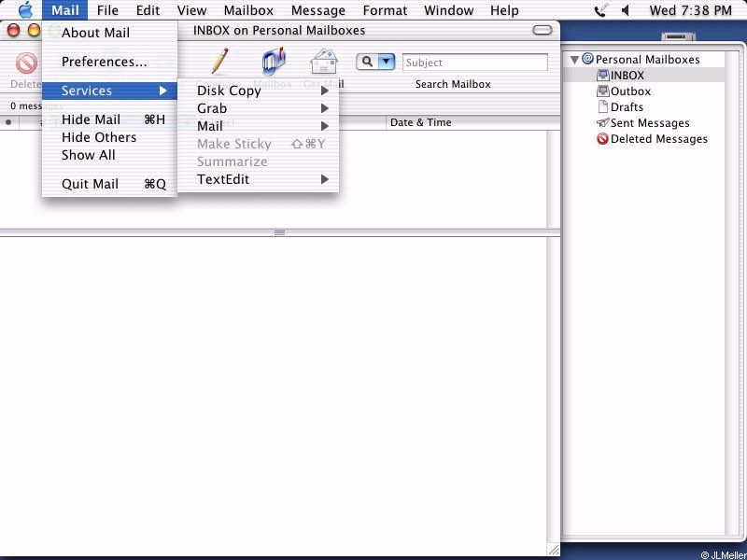Choose Hide Mail from the menu

point(109,120)
